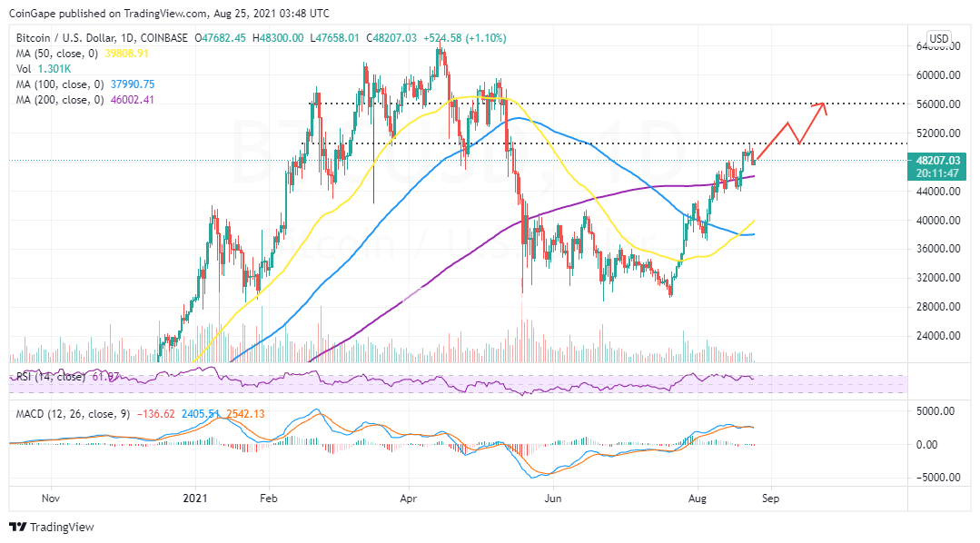980x543 pixels.
Task: Click the current price tag 48207.03
Action: [938, 160]
